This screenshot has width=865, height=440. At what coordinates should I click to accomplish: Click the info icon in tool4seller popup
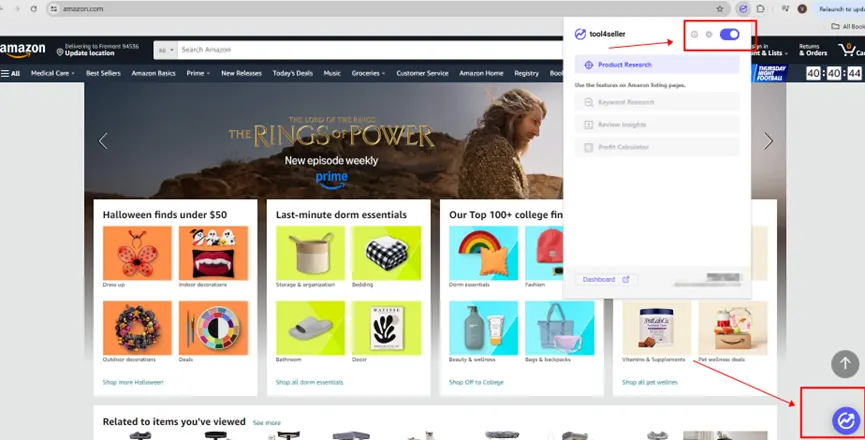pos(695,34)
